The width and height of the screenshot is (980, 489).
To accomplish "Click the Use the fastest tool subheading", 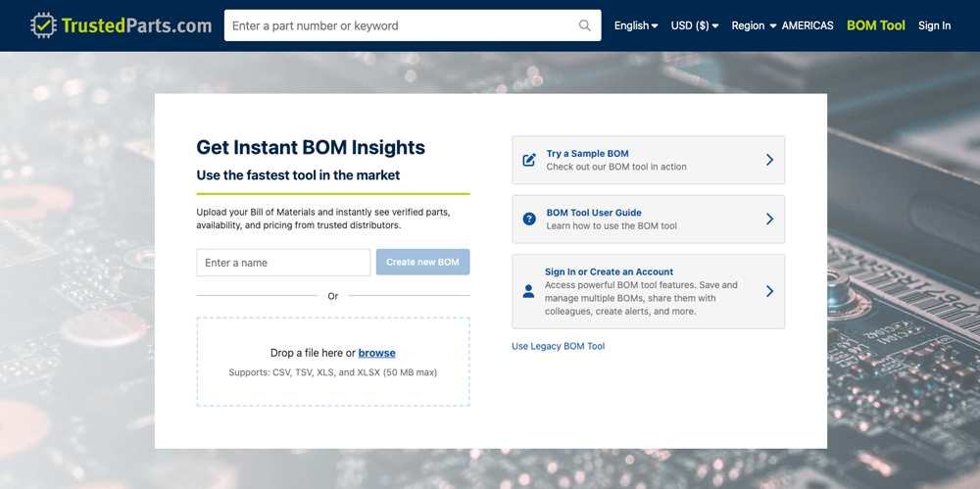I will coord(298,175).
